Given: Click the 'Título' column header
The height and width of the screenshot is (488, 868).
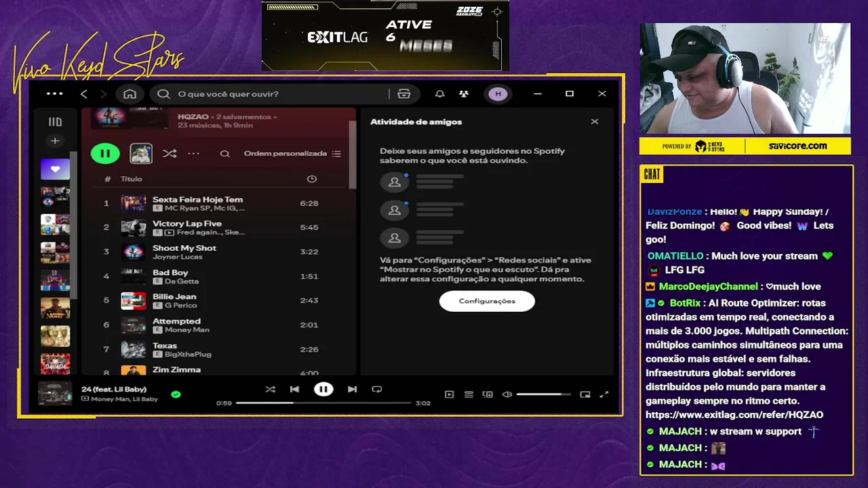Looking at the screenshot, I should 132,179.
